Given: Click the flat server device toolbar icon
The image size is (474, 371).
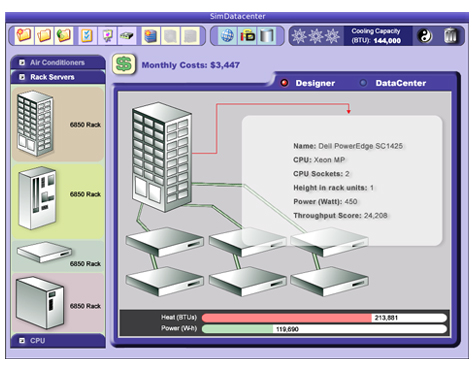Looking at the screenshot, I should pos(127,35).
